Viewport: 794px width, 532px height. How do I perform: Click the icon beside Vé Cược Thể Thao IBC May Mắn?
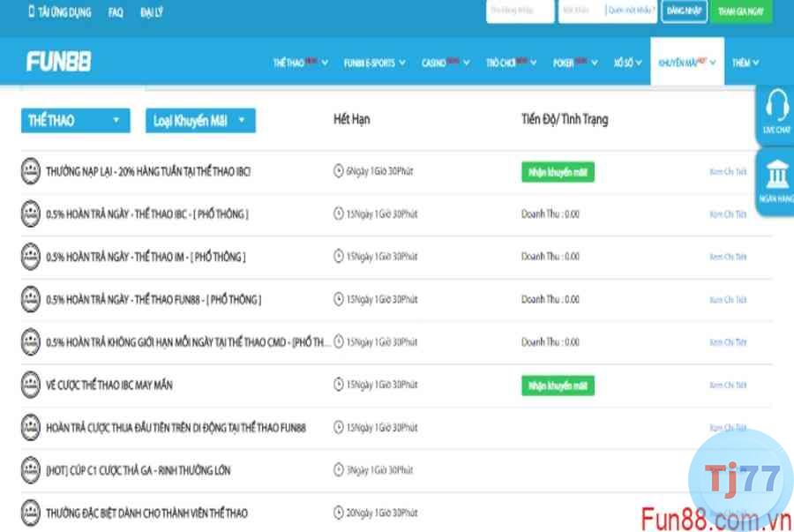coord(31,385)
